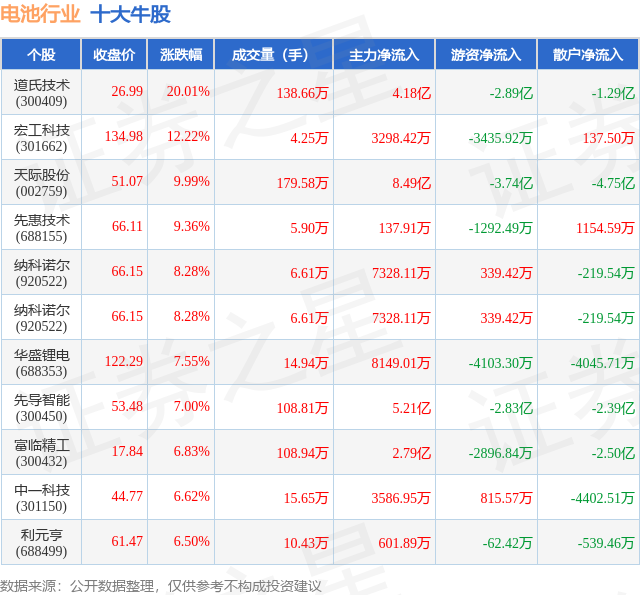
Task: Click the 涨跌幅 column header
Action: (181, 54)
